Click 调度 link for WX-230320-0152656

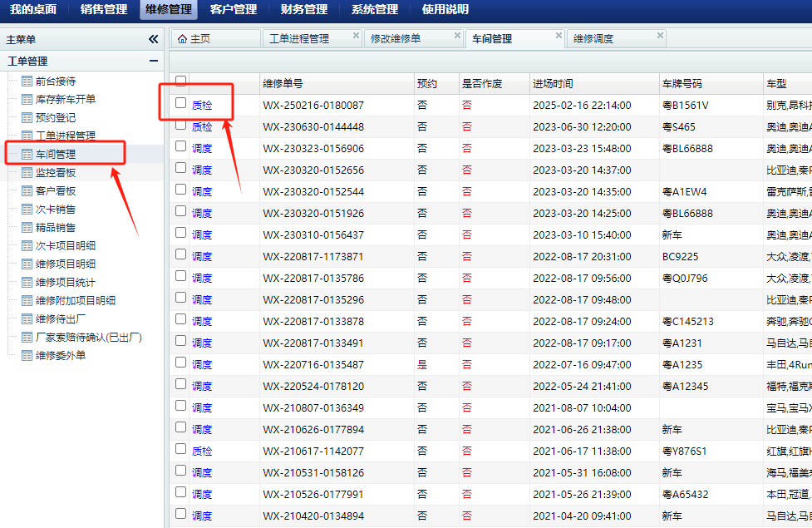click(x=202, y=170)
